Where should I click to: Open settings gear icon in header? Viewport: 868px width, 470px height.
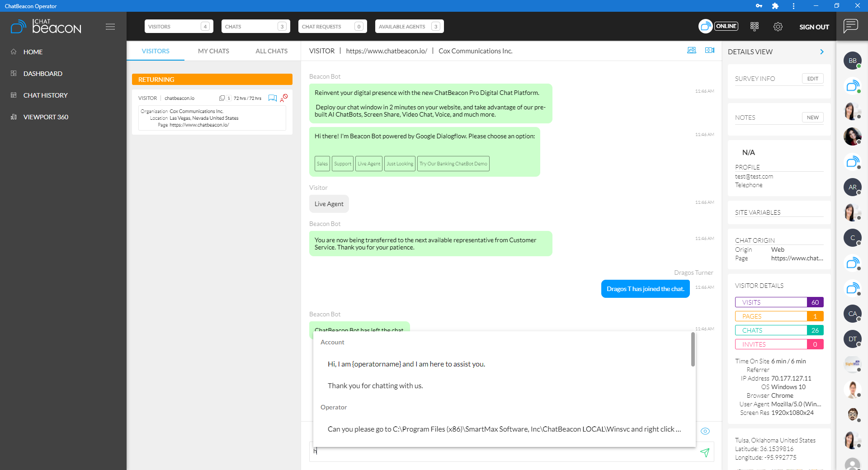coord(778,27)
